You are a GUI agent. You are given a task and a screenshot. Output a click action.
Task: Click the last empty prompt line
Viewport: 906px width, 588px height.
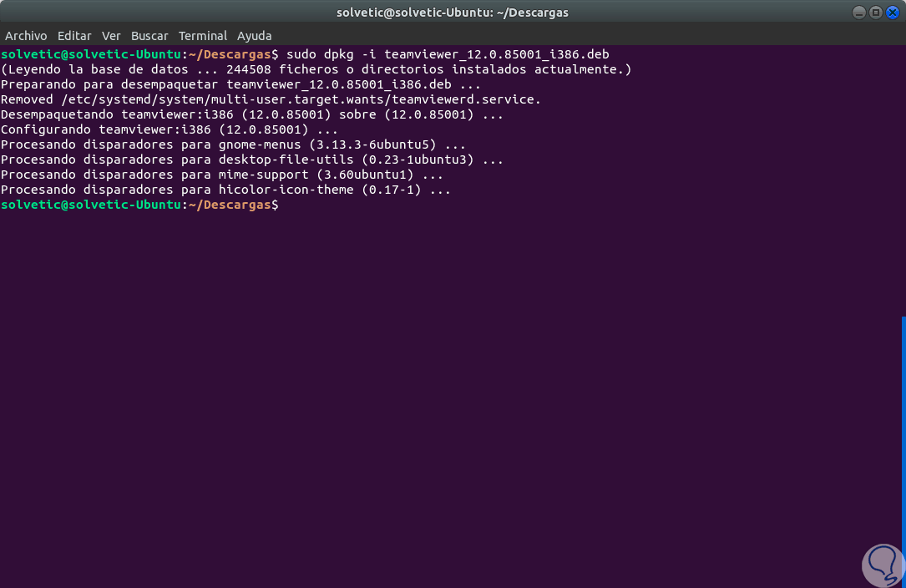coord(139,205)
